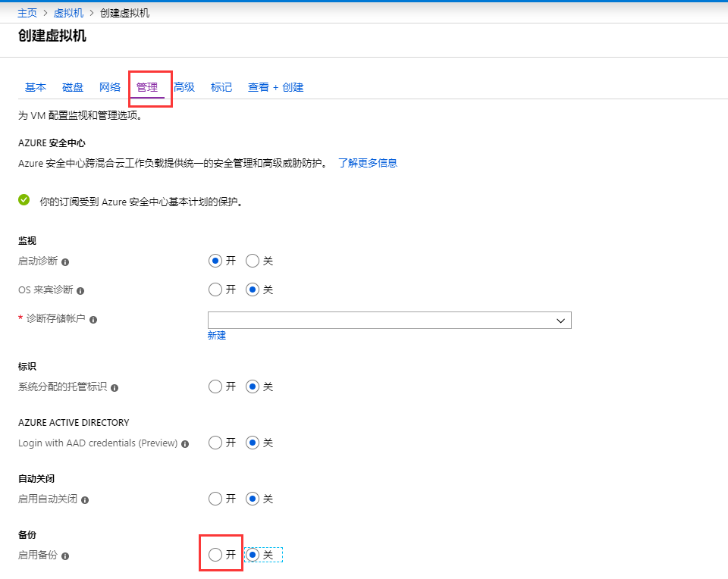Navigate to 虚拟机 in breadcrumb
This screenshot has width=728, height=579.
(68, 13)
